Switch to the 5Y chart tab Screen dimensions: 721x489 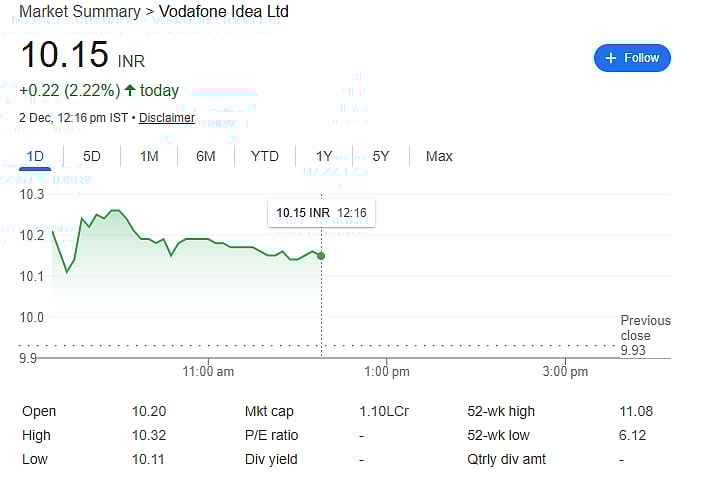click(381, 156)
